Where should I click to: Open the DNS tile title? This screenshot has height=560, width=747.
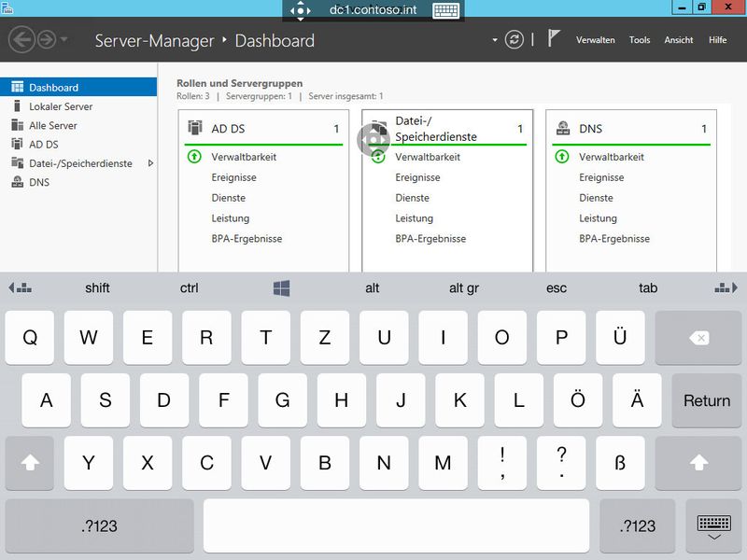tap(591, 129)
